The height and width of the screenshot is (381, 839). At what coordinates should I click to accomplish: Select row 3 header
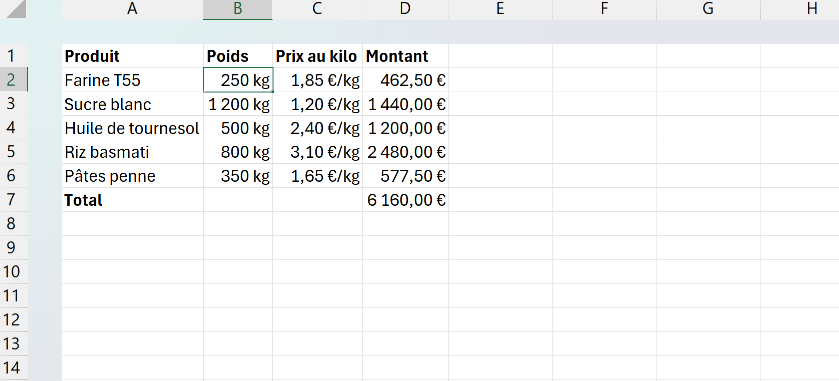[13, 104]
